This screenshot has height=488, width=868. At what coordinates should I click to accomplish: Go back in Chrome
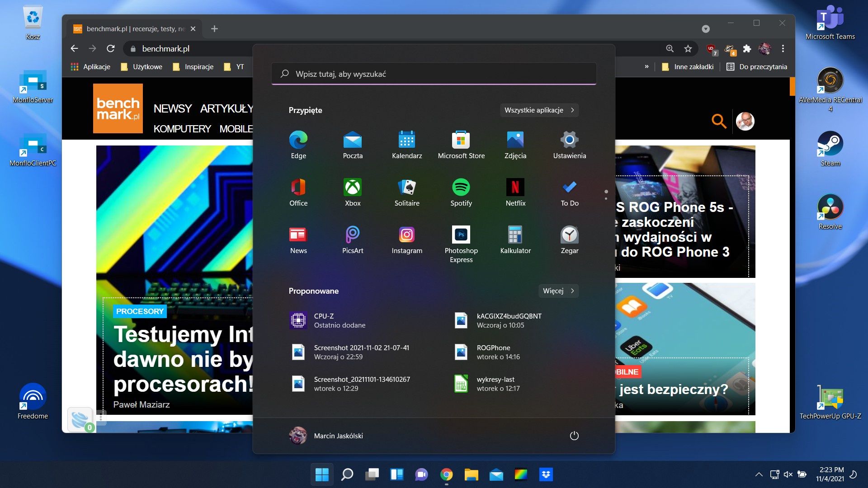[x=75, y=48]
